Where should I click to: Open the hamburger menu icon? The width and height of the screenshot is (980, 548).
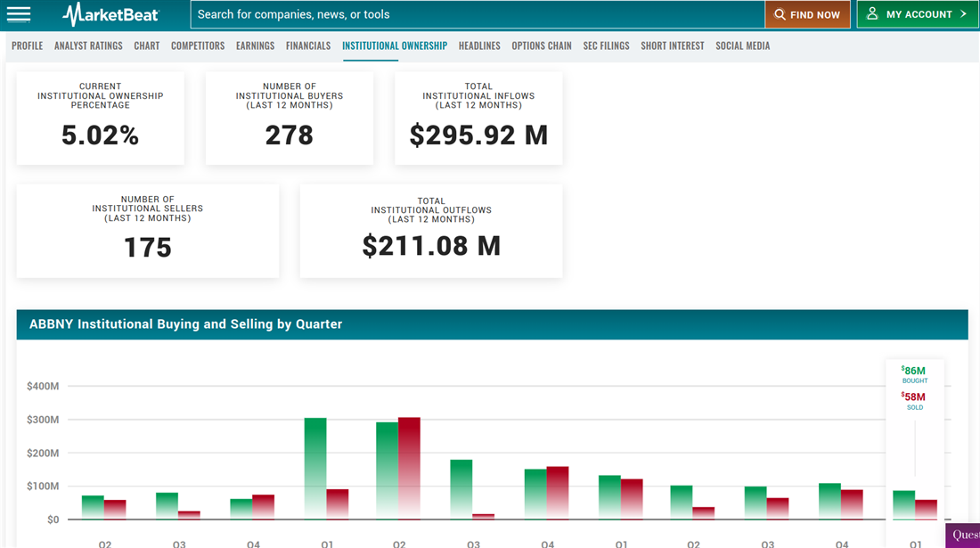pos(19,14)
